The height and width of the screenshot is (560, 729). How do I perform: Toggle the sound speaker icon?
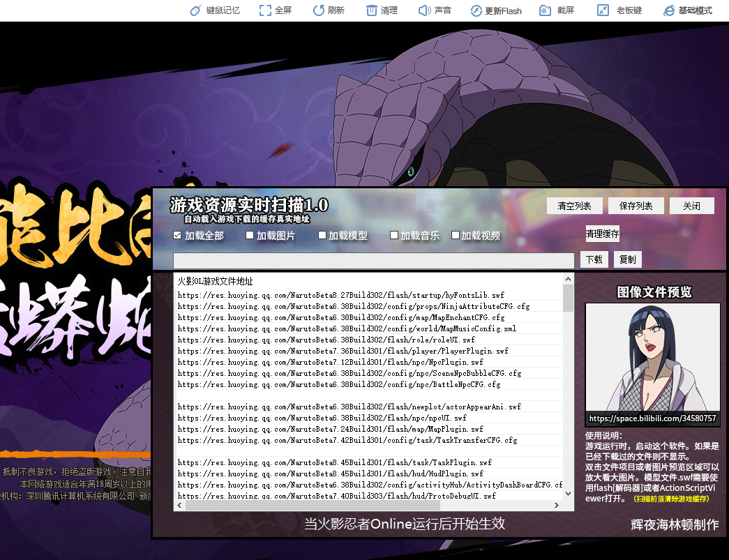pos(424,10)
